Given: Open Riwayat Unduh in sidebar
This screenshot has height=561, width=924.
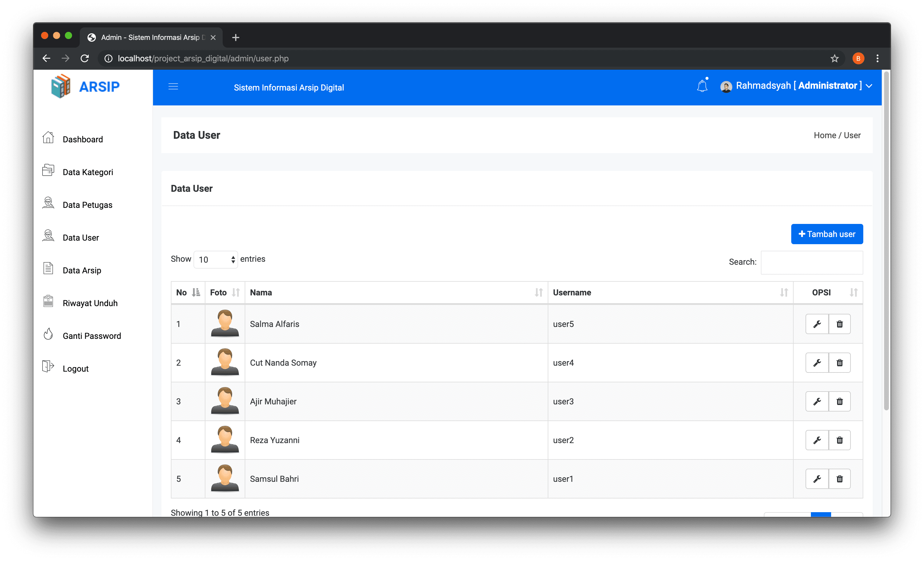Looking at the screenshot, I should pyautogui.click(x=90, y=303).
